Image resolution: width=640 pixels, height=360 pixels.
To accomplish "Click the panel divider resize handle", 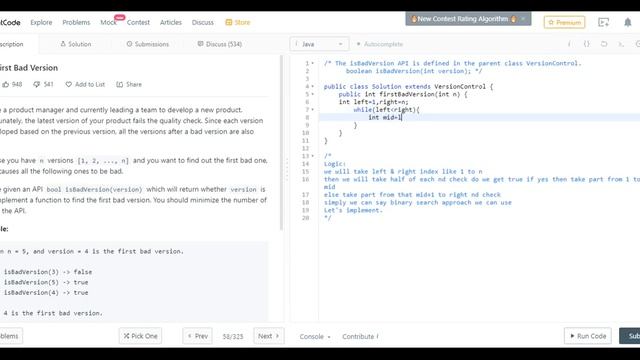I will point(287,169).
